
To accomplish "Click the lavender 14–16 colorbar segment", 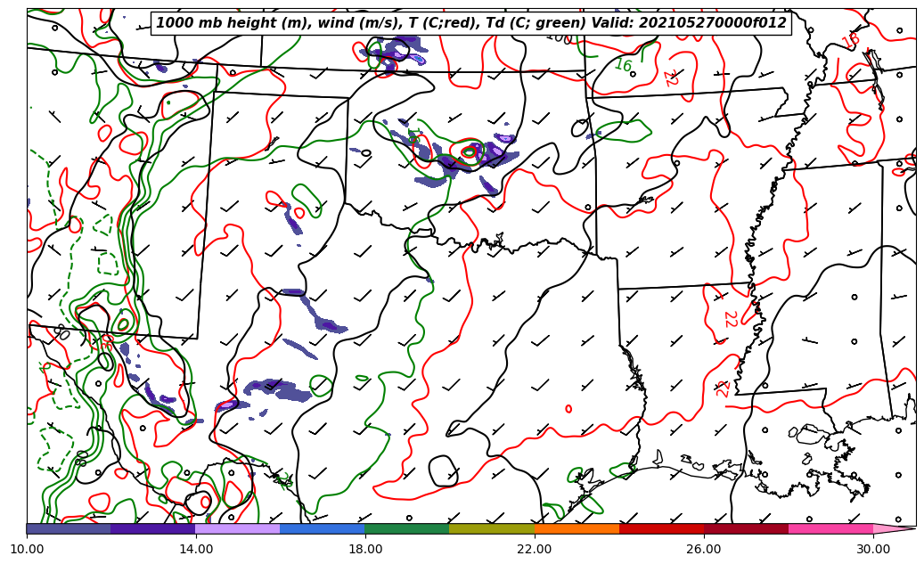I will coord(238,528).
